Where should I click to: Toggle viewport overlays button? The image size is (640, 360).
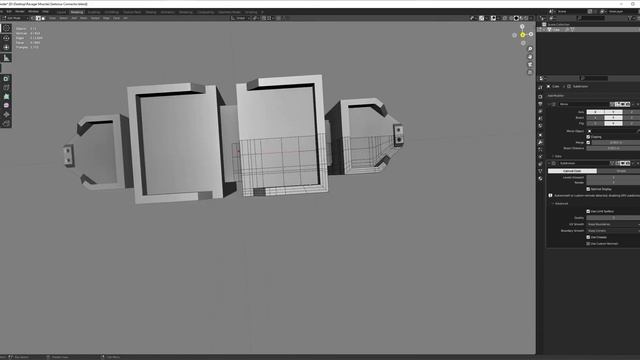click(x=493, y=18)
